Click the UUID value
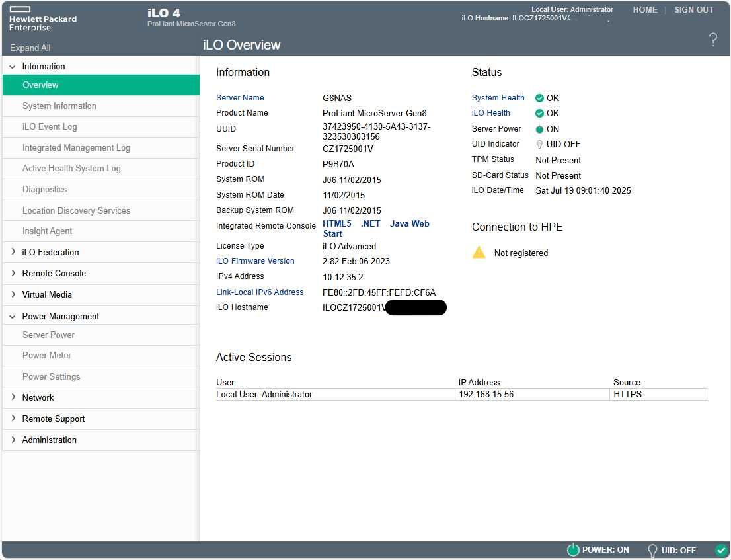 tap(377, 132)
